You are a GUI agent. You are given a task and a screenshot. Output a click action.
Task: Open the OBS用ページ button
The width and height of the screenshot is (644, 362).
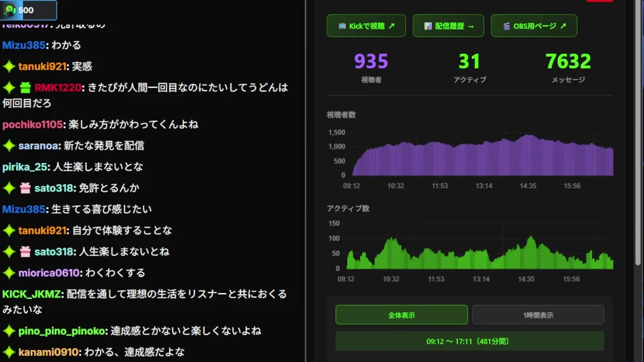pos(534,26)
